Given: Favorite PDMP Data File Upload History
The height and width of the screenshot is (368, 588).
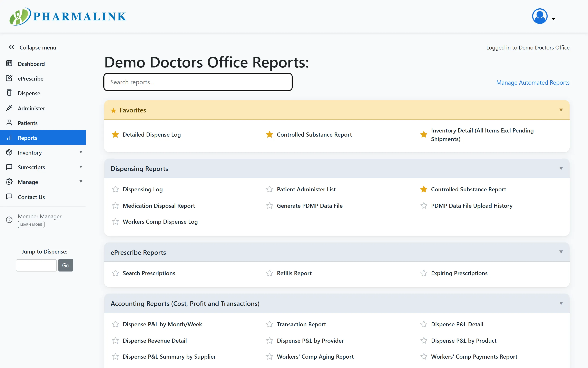Looking at the screenshot, I should pos(424,206).
